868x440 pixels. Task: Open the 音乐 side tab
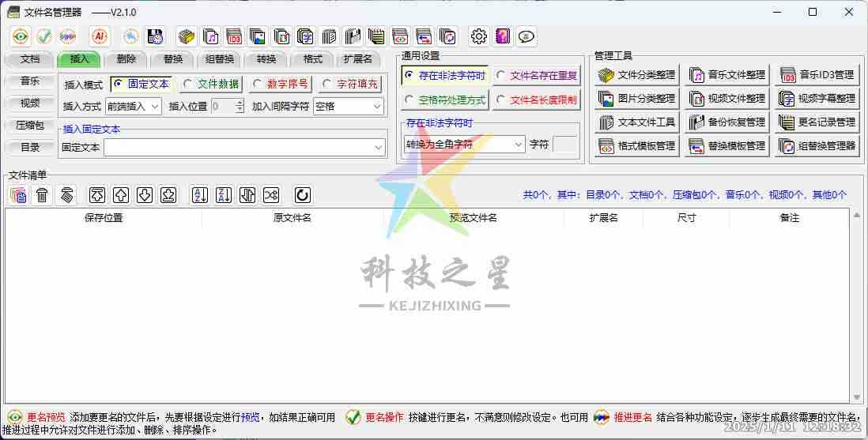pos(30,81)
